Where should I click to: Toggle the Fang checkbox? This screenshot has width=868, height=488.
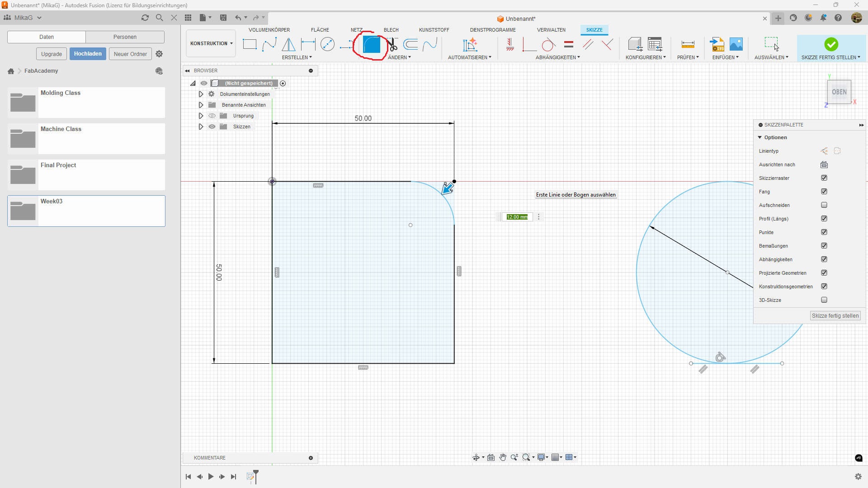pyautogui.click(x=824, y=192)
